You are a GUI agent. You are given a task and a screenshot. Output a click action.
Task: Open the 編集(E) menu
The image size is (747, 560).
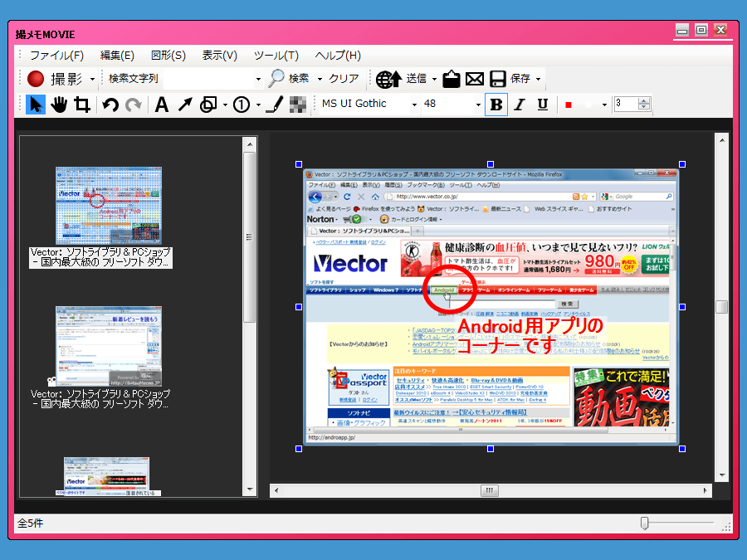point(117,56)
